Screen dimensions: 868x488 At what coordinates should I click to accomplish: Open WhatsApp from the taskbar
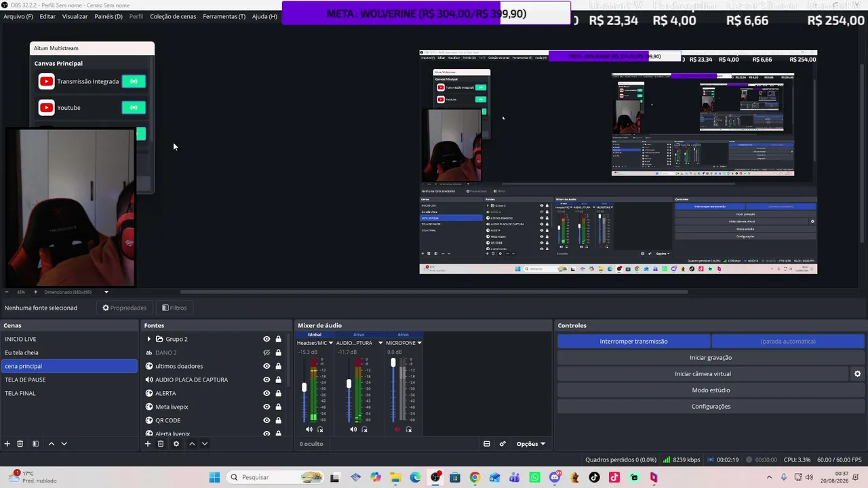[x=534, y=477]
